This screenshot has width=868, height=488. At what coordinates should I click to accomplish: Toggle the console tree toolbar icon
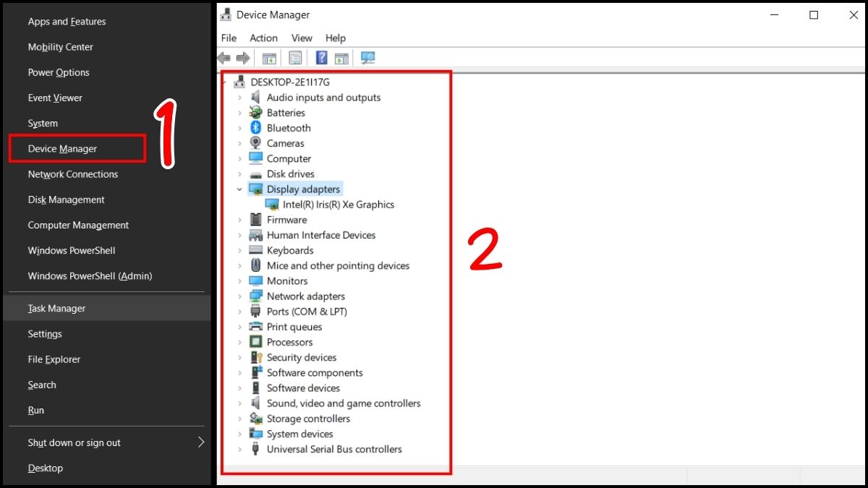point(269,58)
